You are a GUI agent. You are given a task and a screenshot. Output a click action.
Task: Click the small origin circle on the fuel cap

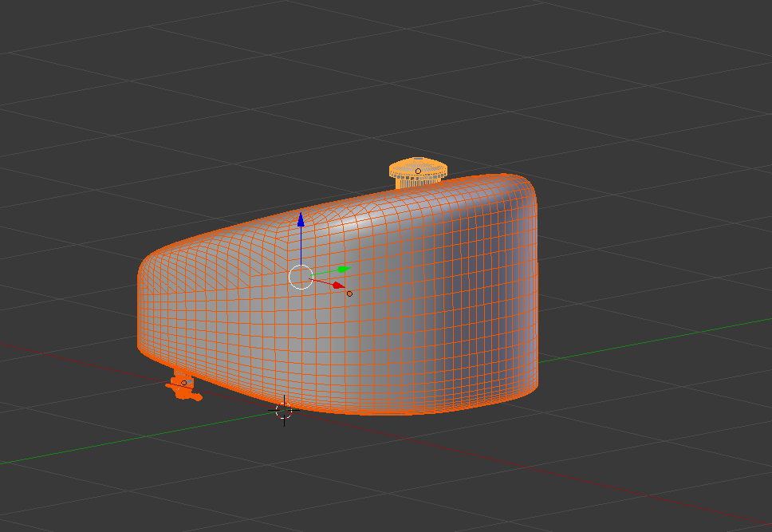(x=419, y=171)
